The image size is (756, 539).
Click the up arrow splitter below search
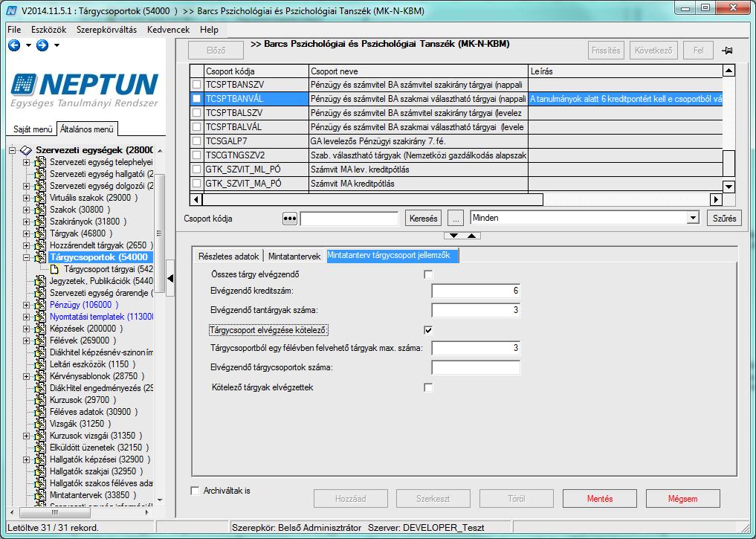coord(471,236)
